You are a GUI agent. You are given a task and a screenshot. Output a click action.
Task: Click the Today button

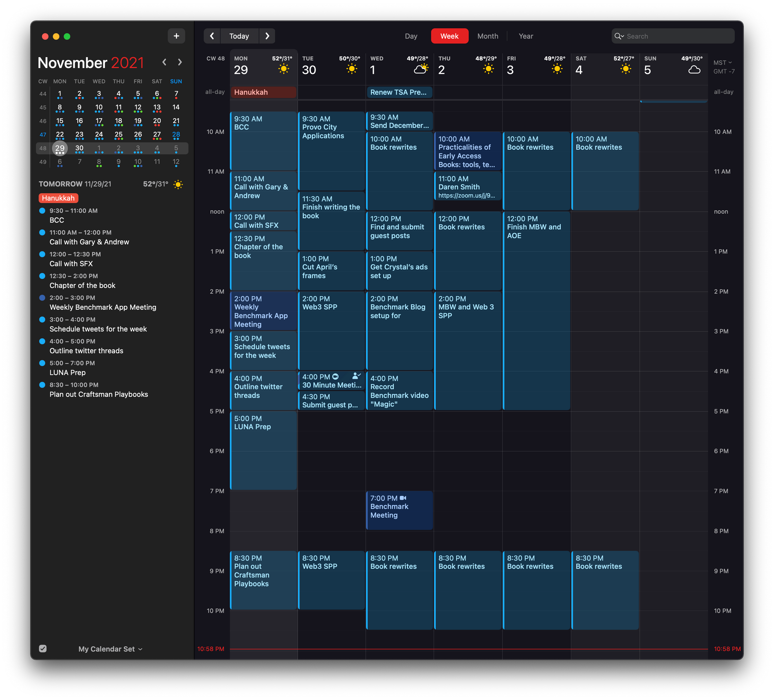(x=239, y=36)
